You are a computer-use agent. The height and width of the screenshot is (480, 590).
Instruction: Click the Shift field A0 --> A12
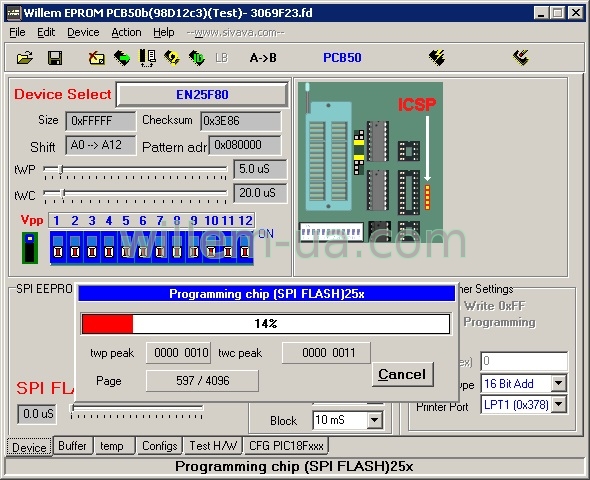[100, 145]
